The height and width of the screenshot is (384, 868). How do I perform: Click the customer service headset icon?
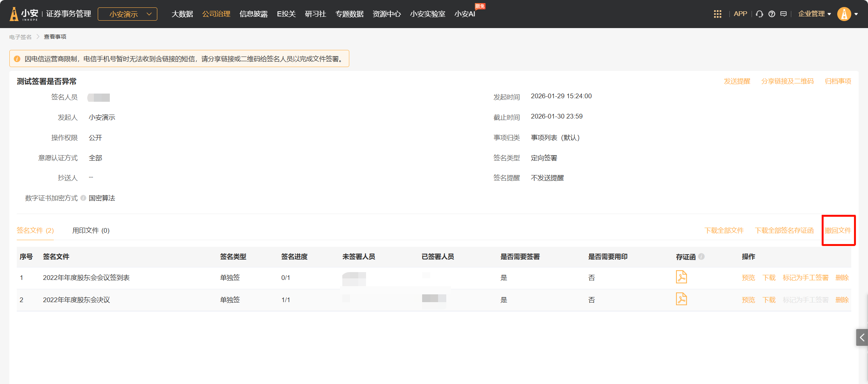pyautogui.click(x=759, y=14)
